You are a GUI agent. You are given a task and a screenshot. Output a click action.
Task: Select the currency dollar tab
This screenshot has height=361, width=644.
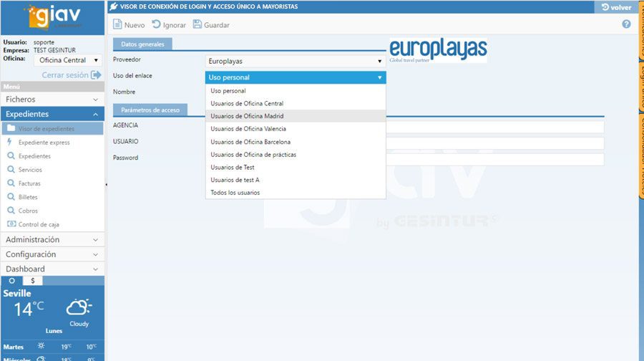(33, 281)
